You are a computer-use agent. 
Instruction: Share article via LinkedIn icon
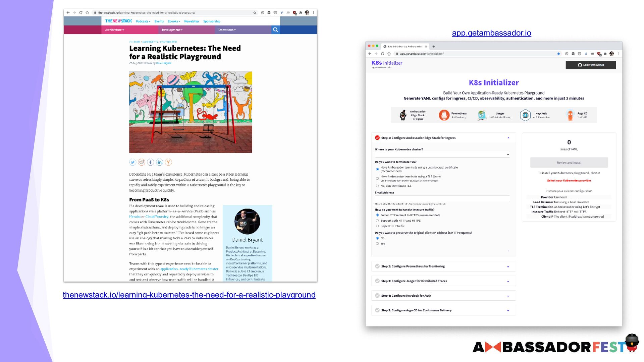[159, 162]
